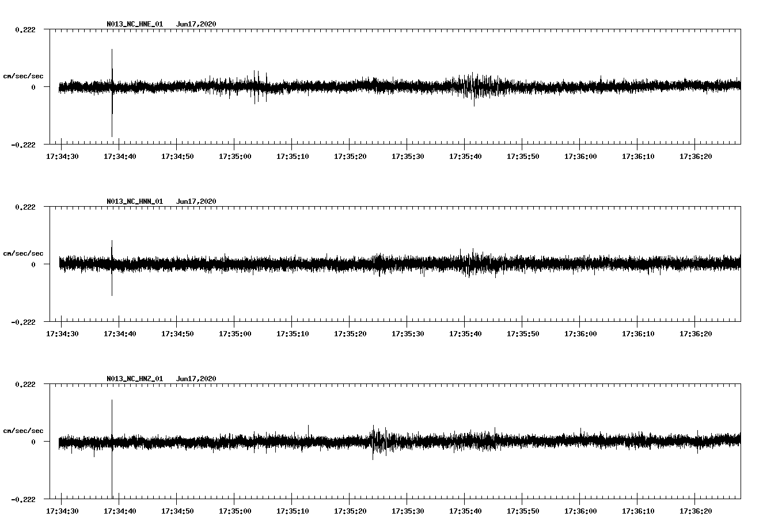This screenshot has width=782, height=532.
Task: Click the zero baseline label on HNZ axis
Action: coord(33,442)
